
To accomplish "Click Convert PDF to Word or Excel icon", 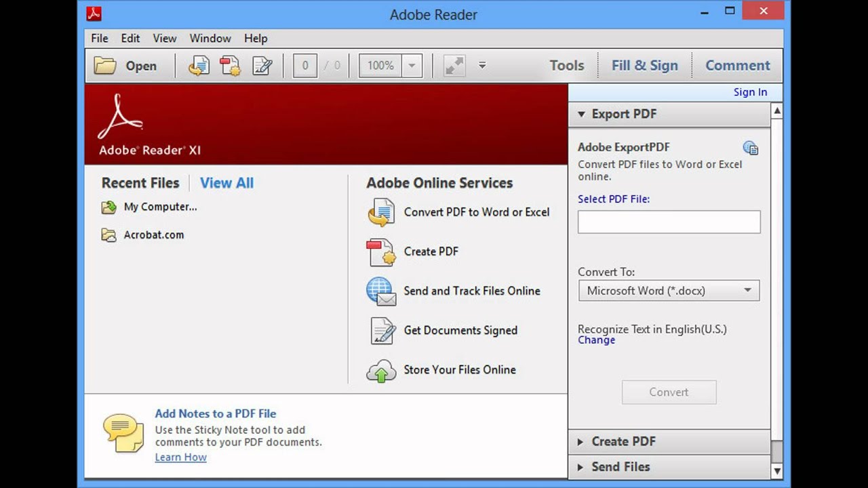I will click(381, 213).
